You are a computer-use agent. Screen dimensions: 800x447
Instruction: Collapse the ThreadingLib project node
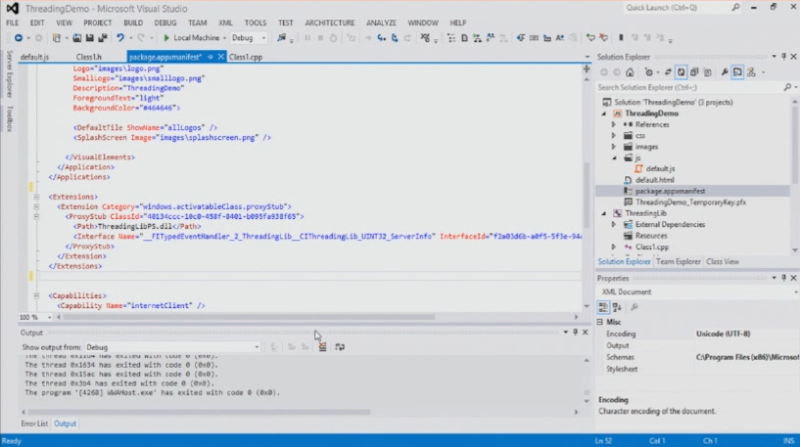pos(604,213)
